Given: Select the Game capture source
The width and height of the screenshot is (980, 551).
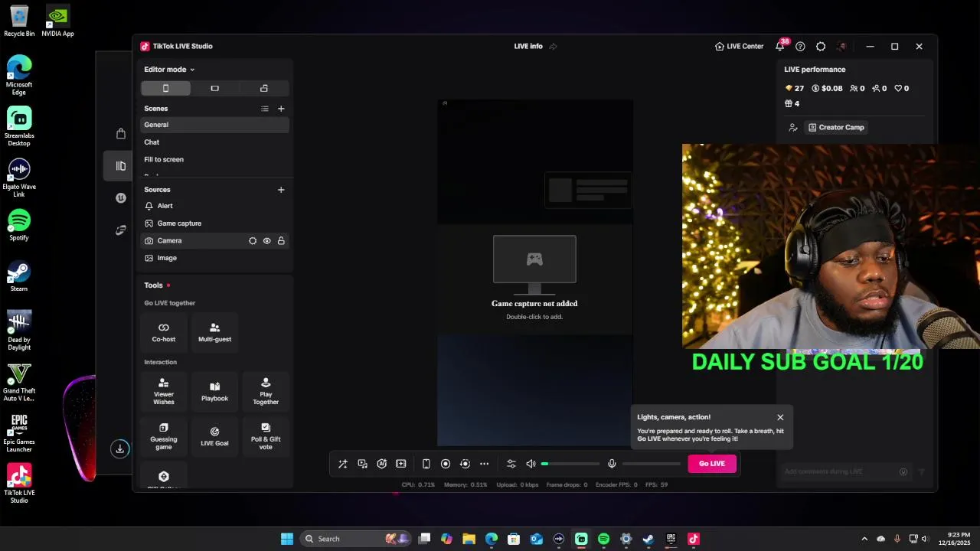Looking at the screenshot, I should coord(215,223).
